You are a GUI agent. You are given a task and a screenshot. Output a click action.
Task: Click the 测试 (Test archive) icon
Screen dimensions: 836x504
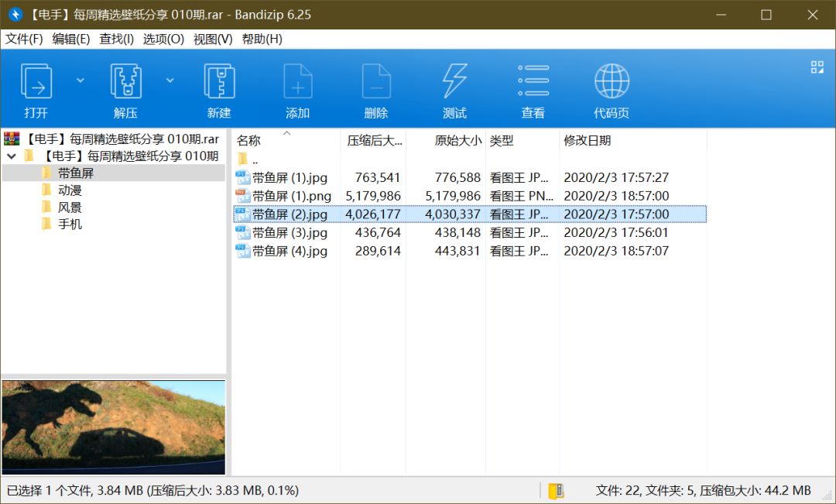pyautogui.click(x=454, y=81)
